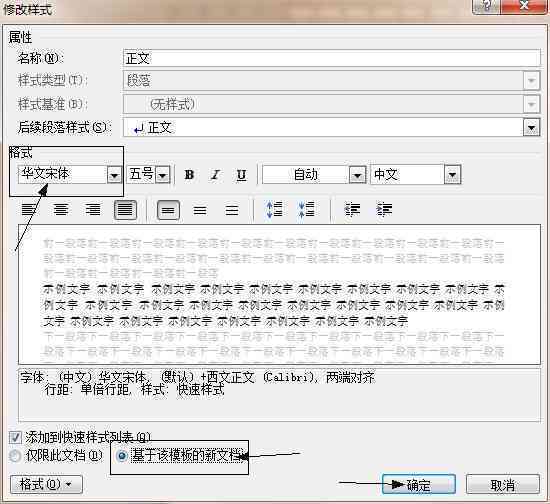Center-align the paragraph text
The image size is (550, 504).
61,210
